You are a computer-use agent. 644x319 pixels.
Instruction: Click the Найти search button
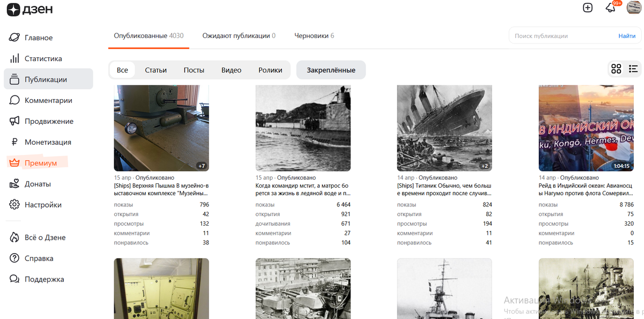tap(627, 36)
